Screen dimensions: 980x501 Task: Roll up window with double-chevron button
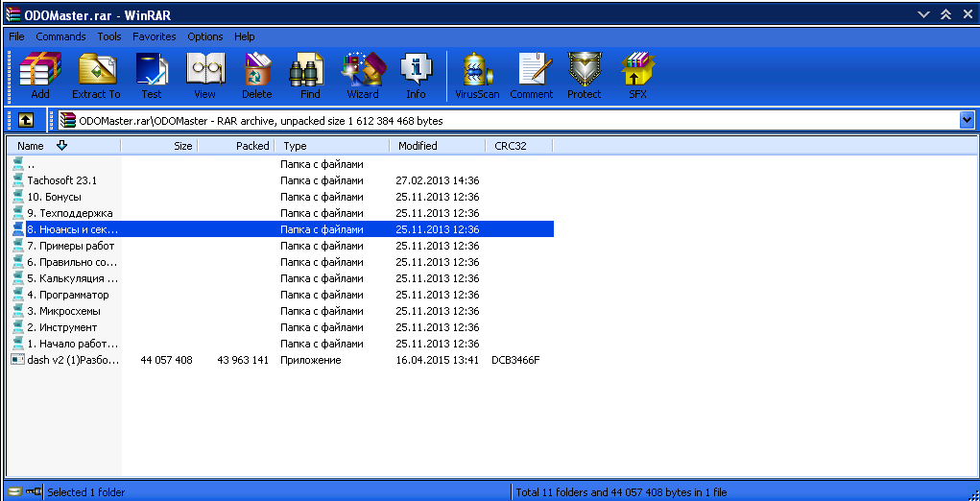tap(945, 15)
